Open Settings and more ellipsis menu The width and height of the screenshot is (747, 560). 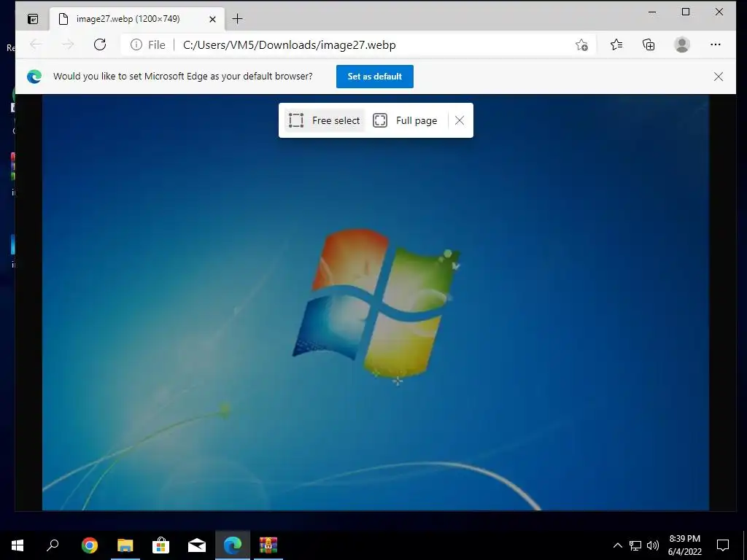pyautogui.click(x=716, y=44)
